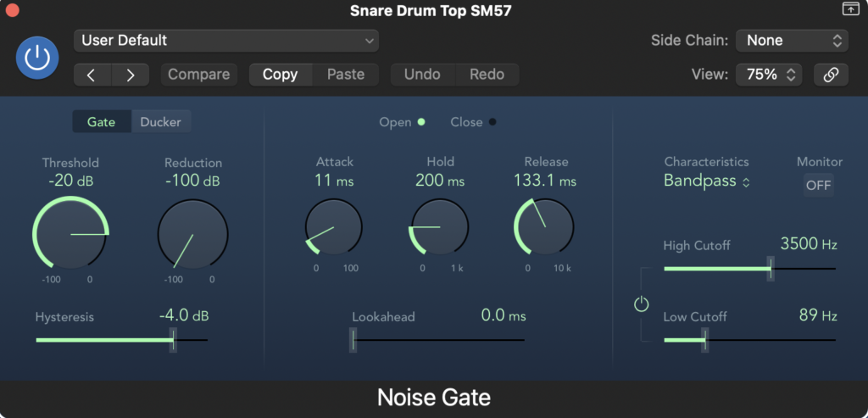The width and height of the screenshot is (868, 418).
Task: Open the View 75% size dropdown
Action: pyautogui.click(x=768, y=75)
